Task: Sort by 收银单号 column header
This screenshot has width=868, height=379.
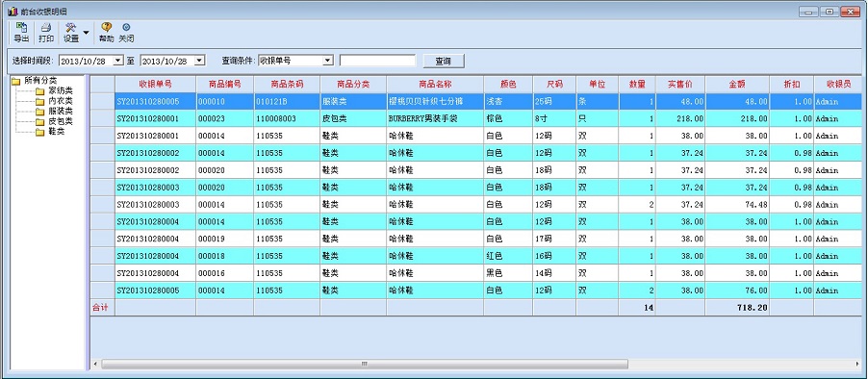Action: 155,84
